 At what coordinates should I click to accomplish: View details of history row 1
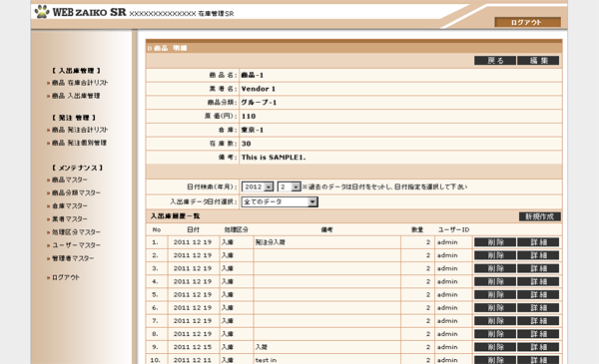538,242
